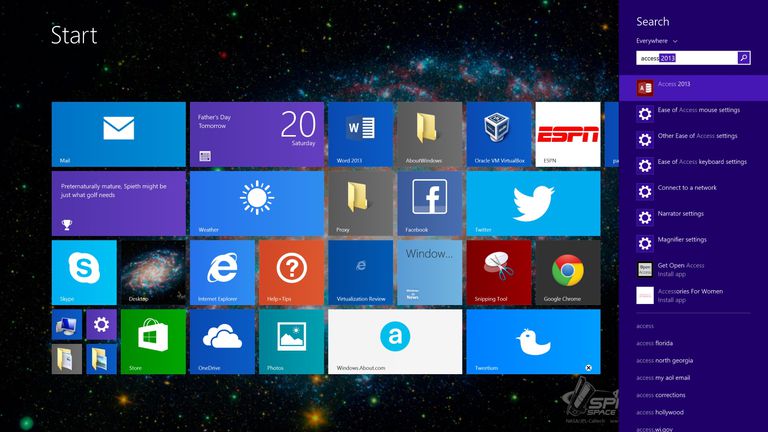Viewport: 768px width, 432px height.
Task: Open Internet Explorer tile
Action: pyautogui.click(x=222, y=272)
